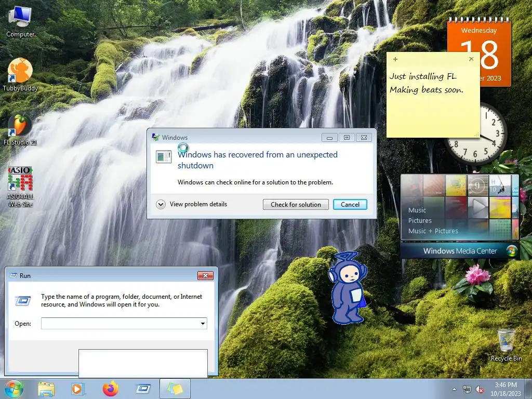The width and height of the screenshot is (532, 399).
Task: Show hidden system tray icons
Action: coord(454,390)
